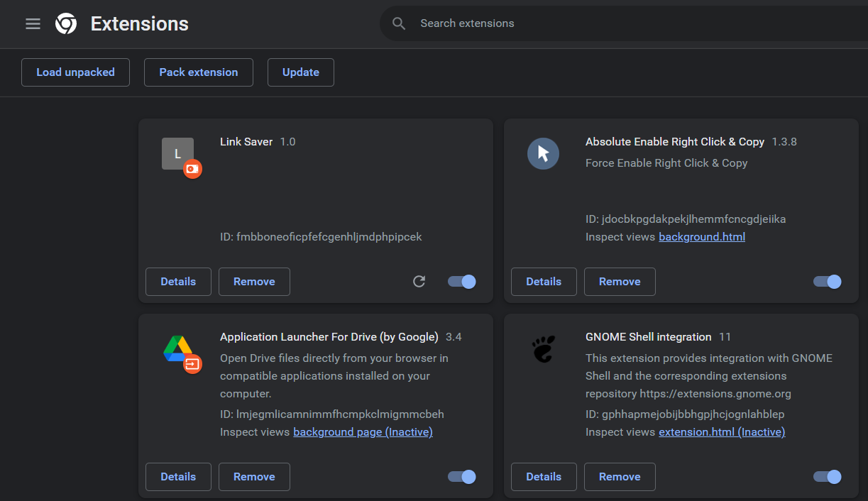Click Application Launcher For Drive title
Screen dimensions: 868x501
click(x=329, y=337)
